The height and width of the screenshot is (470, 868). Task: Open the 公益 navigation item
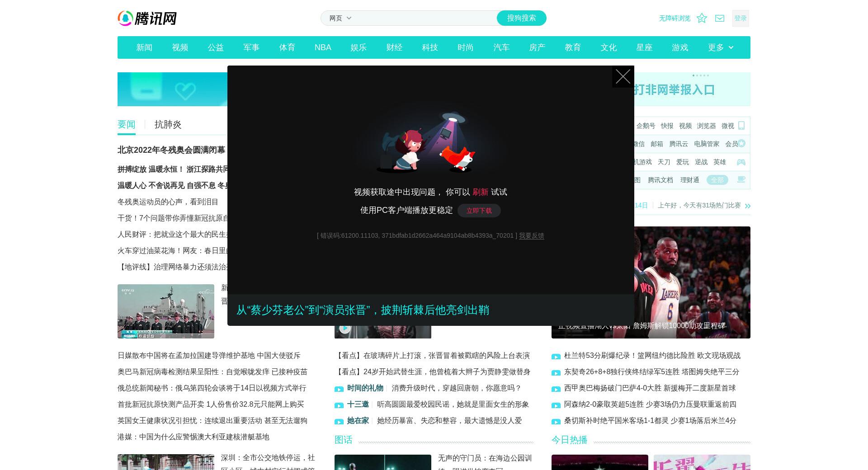click(x=216, y=47)
